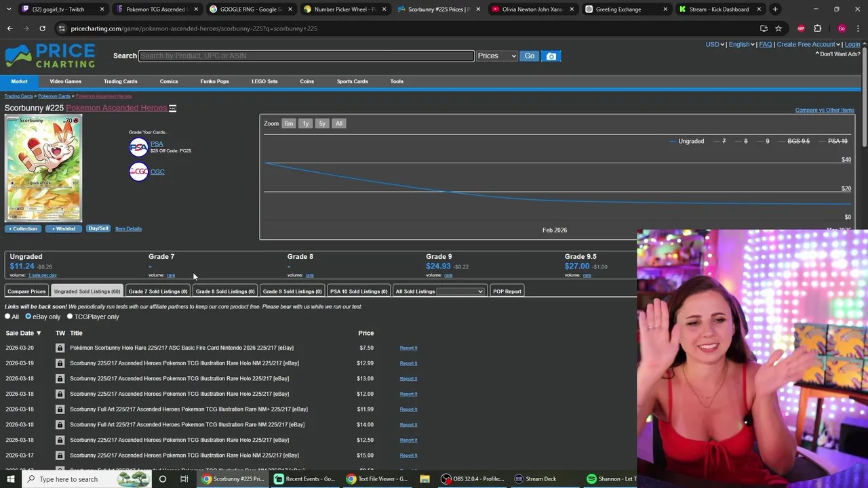This screenshot has height=488, width=868.
Task: Open the Chrome profile avatar
Action: pos(842,28)
